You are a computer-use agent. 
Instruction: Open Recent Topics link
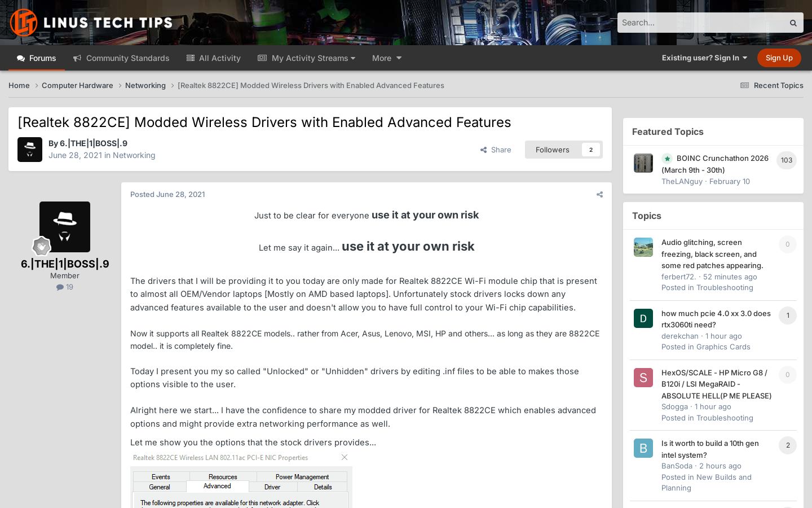point(771,85)
